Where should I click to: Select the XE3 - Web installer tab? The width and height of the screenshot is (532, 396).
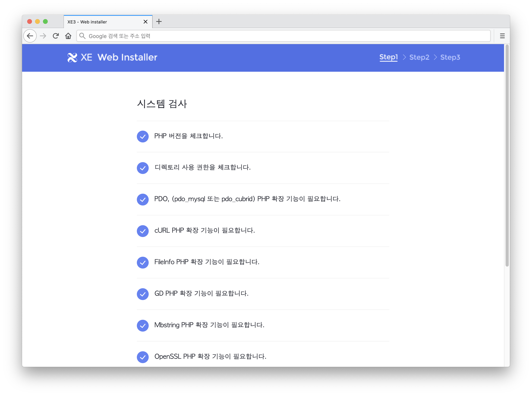point(108,22)
